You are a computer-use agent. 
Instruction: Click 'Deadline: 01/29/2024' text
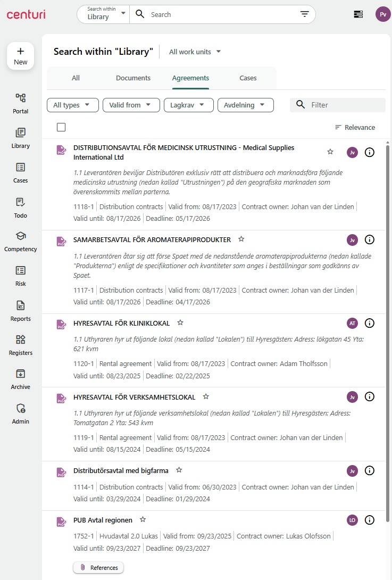pyautogui.click(x=178, y=499)
